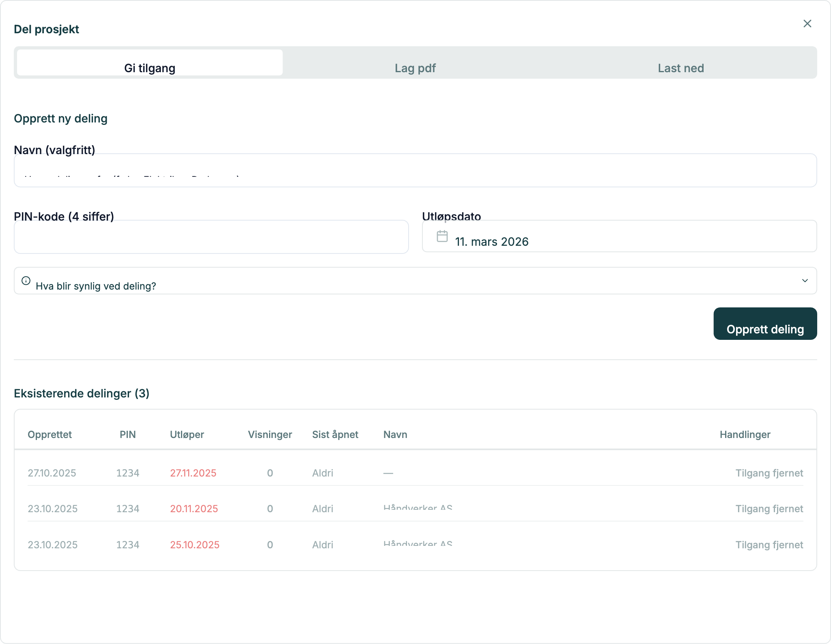Expand chevron for Hva blir synlig ved deling
Viewport: 831px width, 644px height.
coord(805,281)
